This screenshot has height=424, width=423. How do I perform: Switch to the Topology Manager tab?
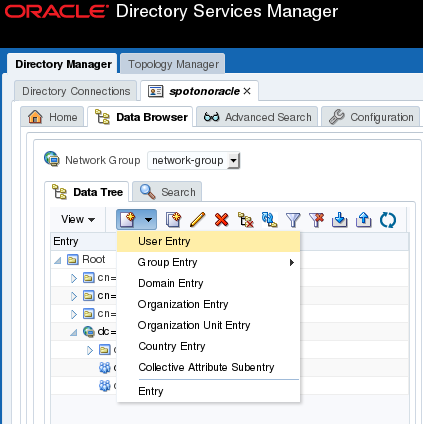coord(173,64)
